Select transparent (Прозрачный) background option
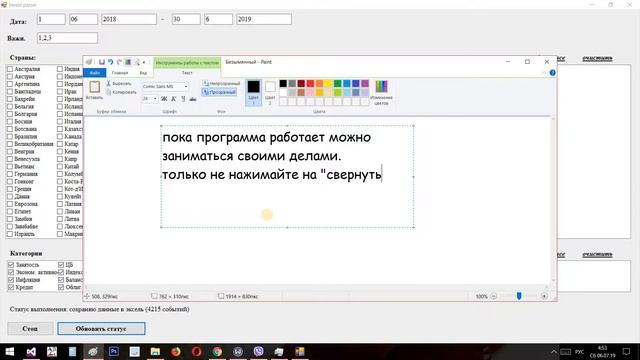 click(219, 92)
